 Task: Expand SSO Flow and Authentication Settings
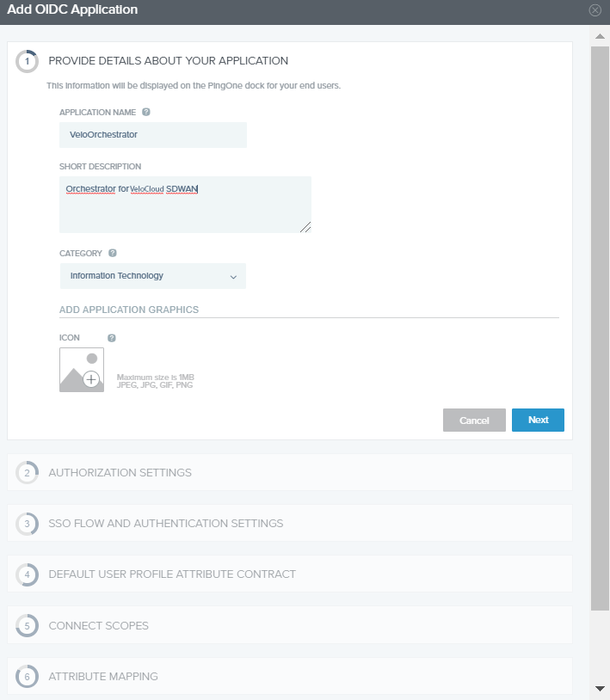(x=165, y=523)
